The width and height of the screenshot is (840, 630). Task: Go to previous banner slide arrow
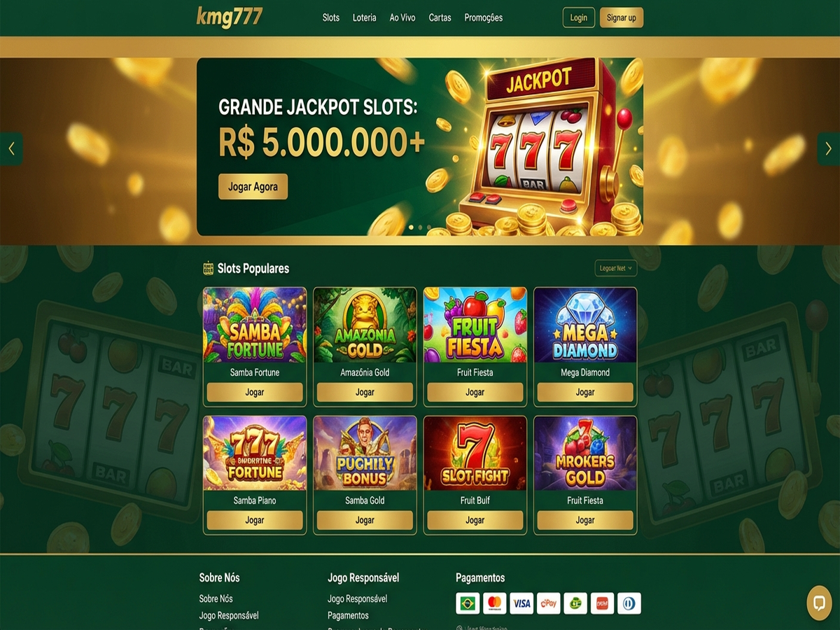coord(11,148)
